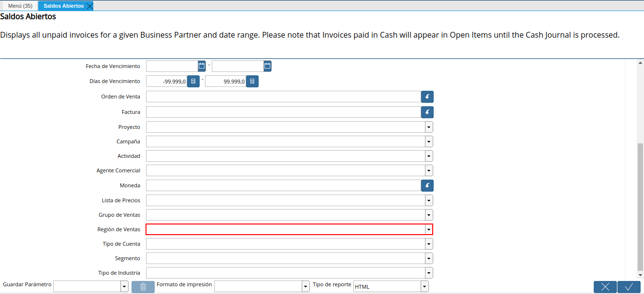Open calendar for Fecha de Vencimiento start

[202, 66]
